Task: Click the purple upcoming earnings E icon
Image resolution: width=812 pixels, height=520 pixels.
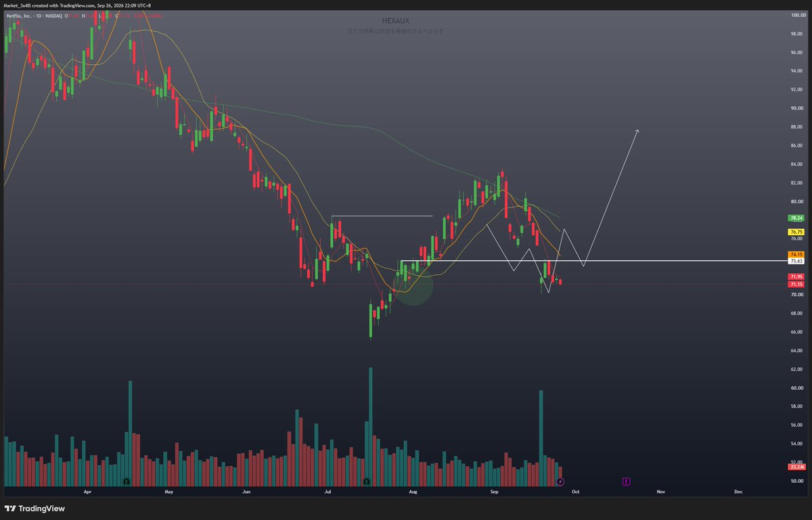Action: [x=627, y=481]
